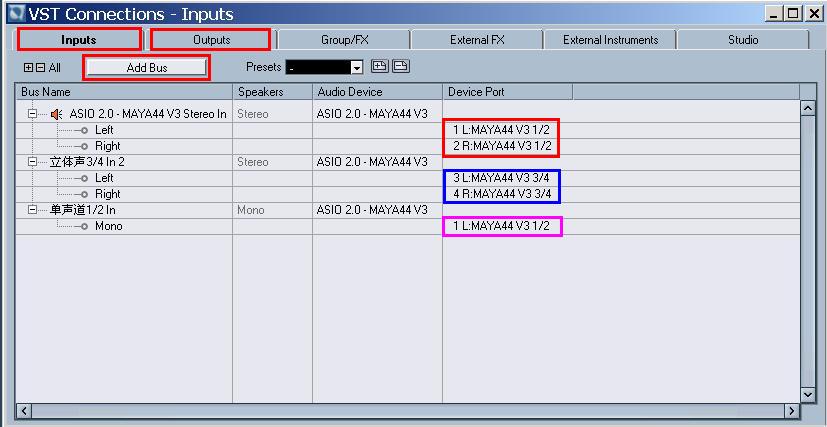Open device port 4 R:MAYA44 V3 3/4
The width and height of the screenshot is (827, 427).
pos(502,194)
